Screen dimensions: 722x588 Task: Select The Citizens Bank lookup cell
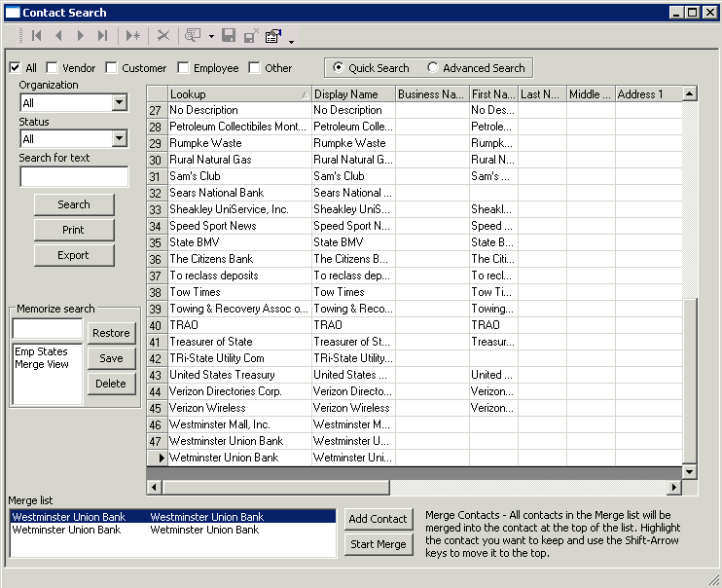pyautogui.click(x=239, y=259)
